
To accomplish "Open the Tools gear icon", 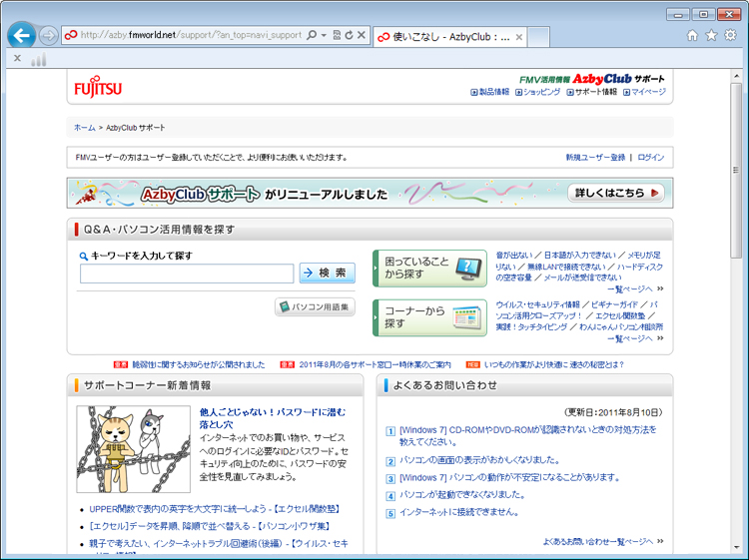I will click(x=730, y=35).
